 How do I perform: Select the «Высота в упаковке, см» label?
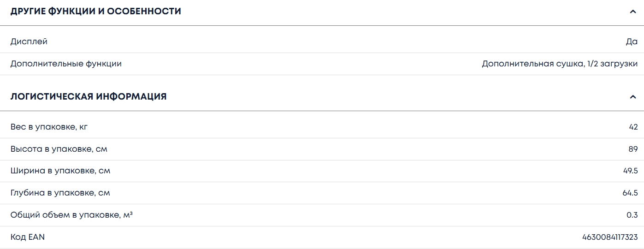[x=59, y=149]
